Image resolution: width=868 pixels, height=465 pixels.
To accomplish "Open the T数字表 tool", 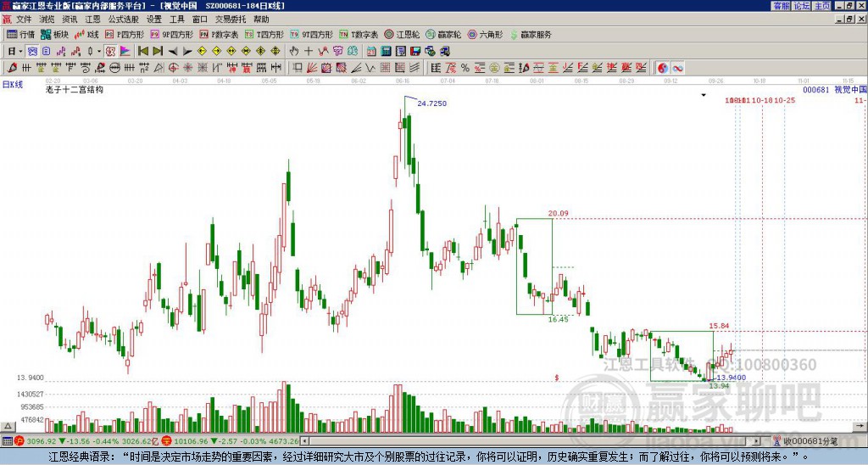I will point(359,34).
